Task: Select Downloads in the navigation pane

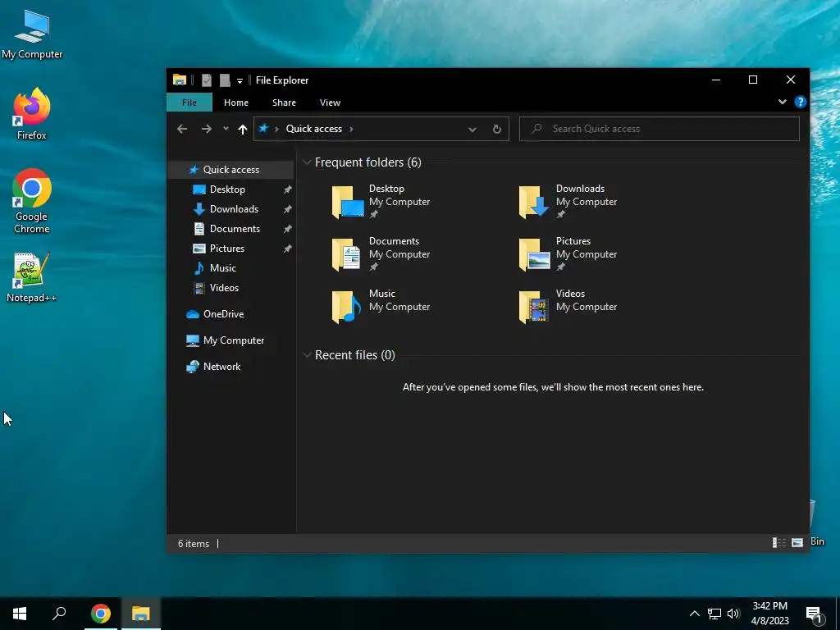Action: coord(234,209)
